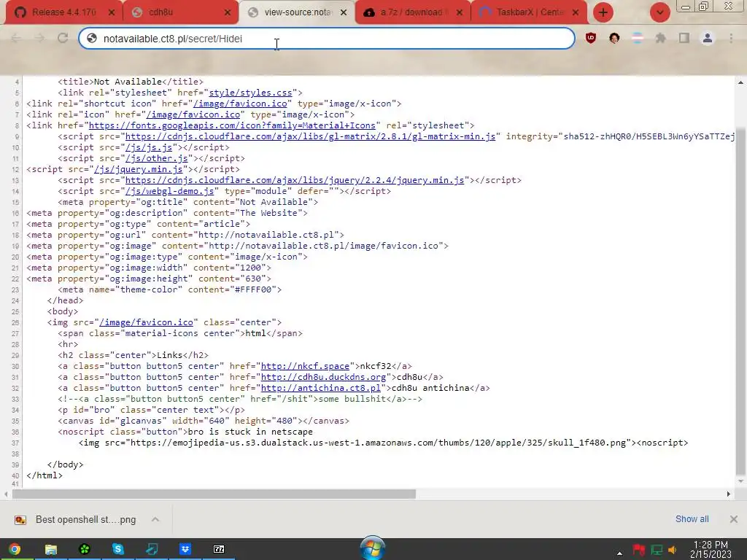This screenshot has width=747, height=560.
Task: Open the style/styles.css link
Action: 251,93
